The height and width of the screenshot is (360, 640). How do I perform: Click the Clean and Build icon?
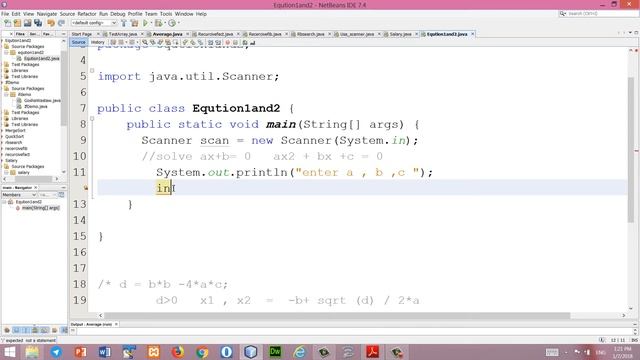[134, 23]
